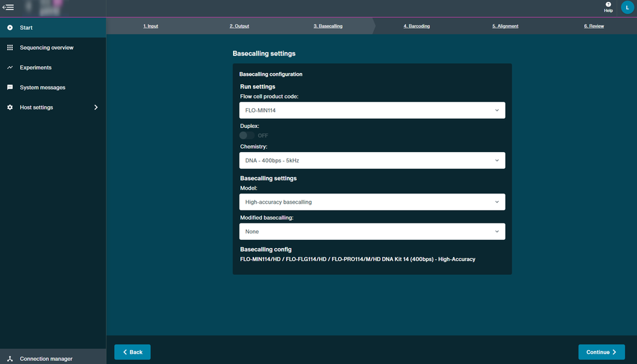
Task: Click the Basecalling config value text
Action: (x=357, y=259)
